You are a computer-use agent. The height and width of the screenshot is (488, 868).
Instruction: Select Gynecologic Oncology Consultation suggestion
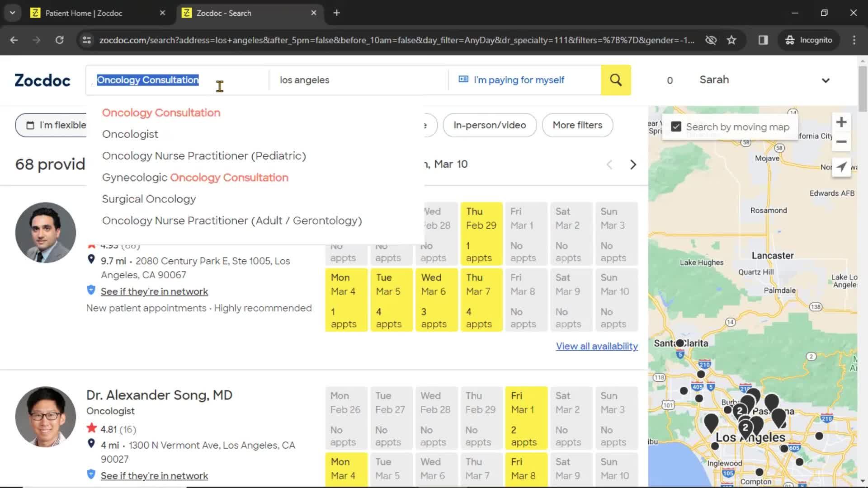click(x=195, y=178)
